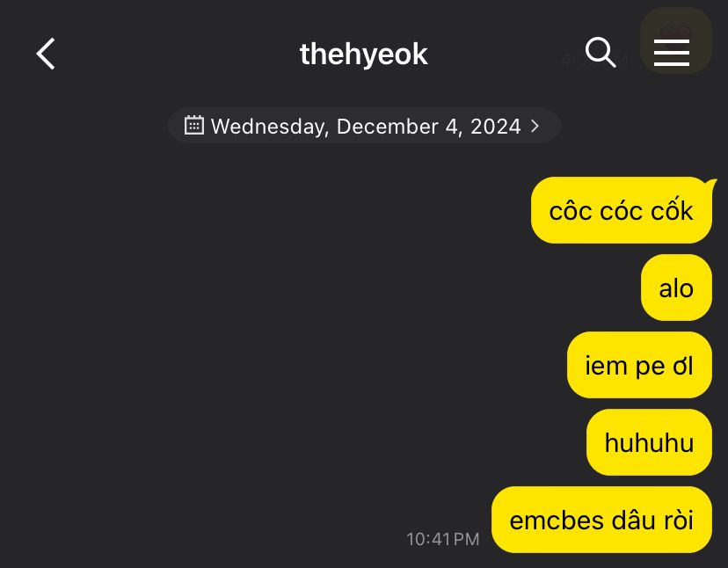
Task: Select the 'alo' message bubble
Action: (x=676, y=288)
